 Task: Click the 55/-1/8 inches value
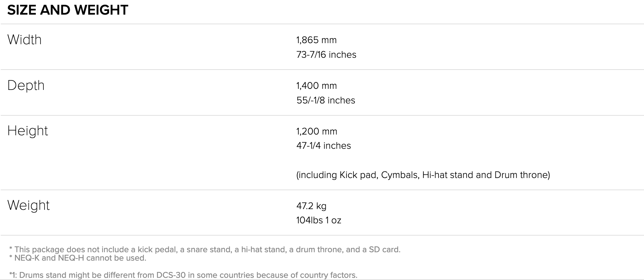pyautogui.click(x=326, y=100)
